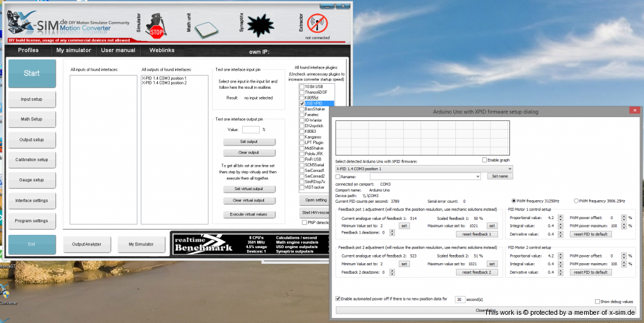Adjust Motor 1 Proportional value stepper
Image resolution: width=644 pixels, height=323 pixels.
click(560, 218)
